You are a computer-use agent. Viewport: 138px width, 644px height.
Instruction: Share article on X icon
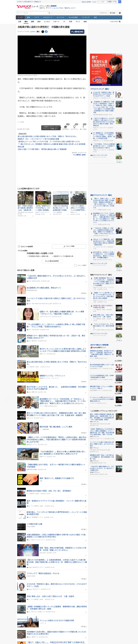[43, 32]
